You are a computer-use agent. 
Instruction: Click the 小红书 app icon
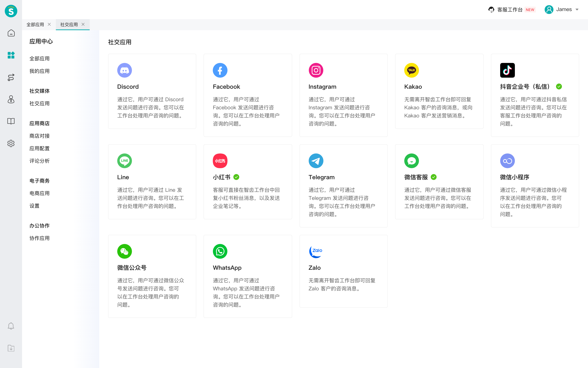(220, 161)
